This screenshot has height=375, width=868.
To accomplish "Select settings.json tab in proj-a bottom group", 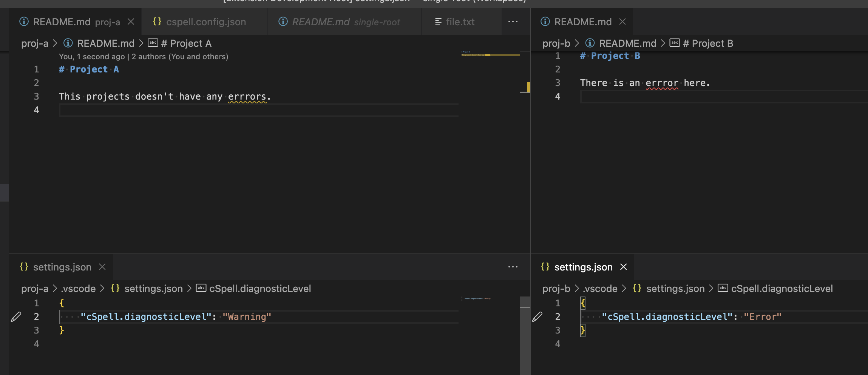I will [x=62, y=267].
